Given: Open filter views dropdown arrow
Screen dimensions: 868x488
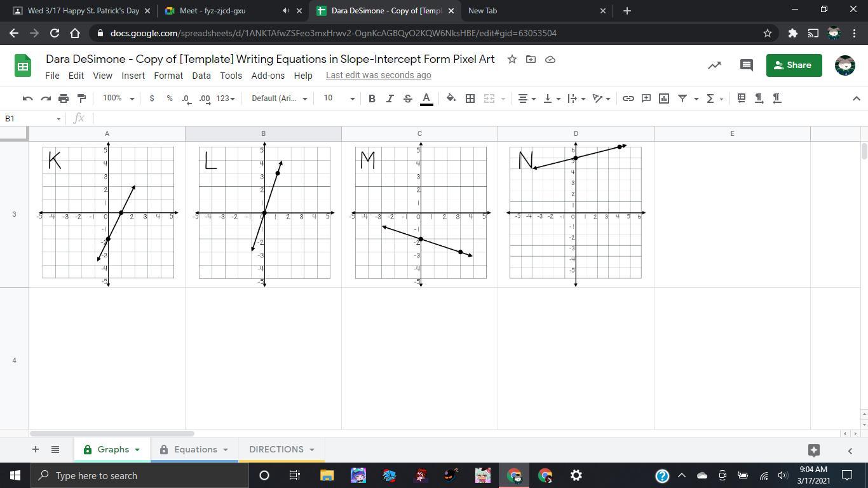Looking at the screenshot, I should pos(696,98).
